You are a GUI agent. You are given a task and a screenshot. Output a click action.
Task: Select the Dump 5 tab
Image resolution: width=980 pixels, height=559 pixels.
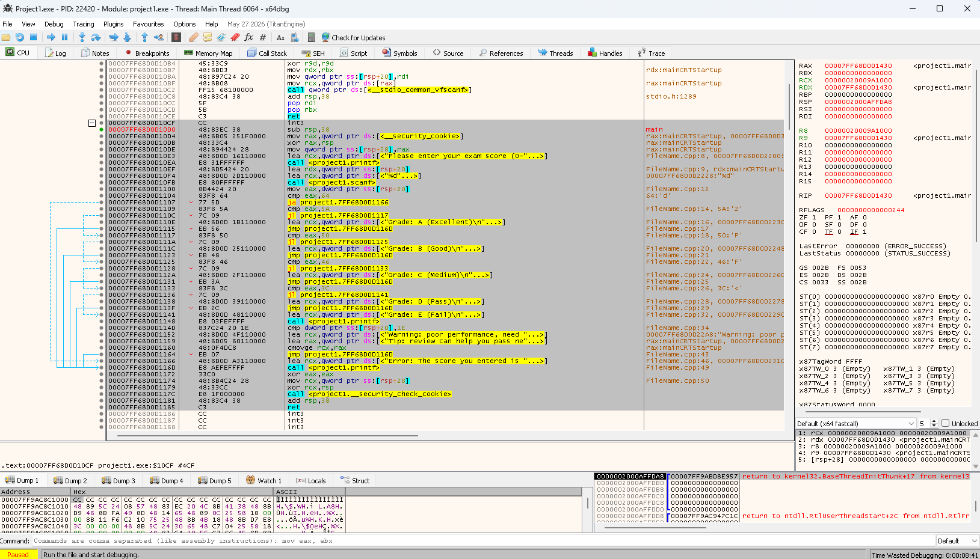[x=214, y=480]
